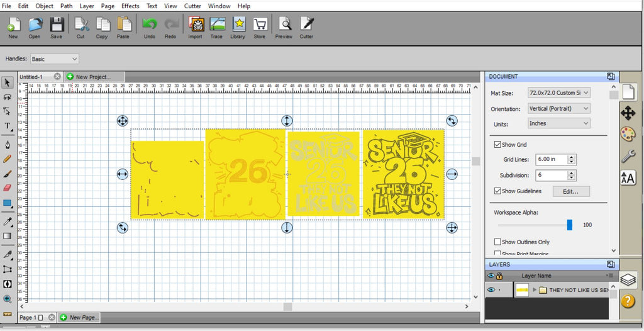Click the Undo toolbar button
The height and width of the screenshot is (331, 644).
click(150, 28)
